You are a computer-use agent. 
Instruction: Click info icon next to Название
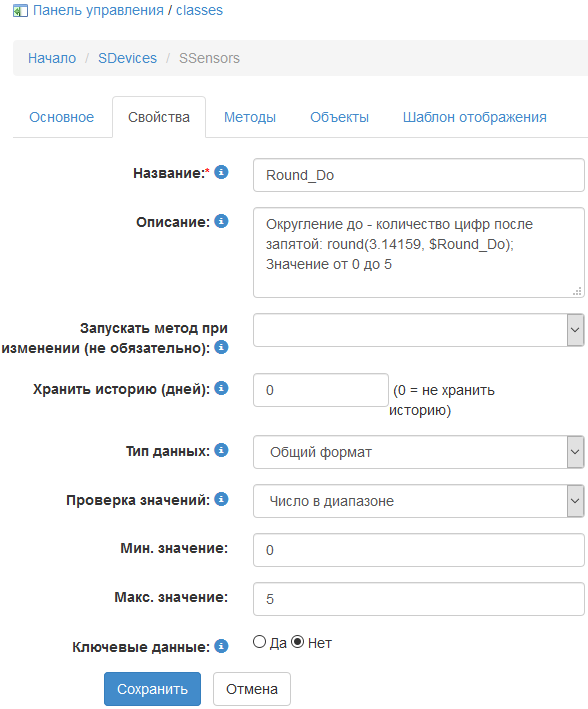[x=221, y=172]
